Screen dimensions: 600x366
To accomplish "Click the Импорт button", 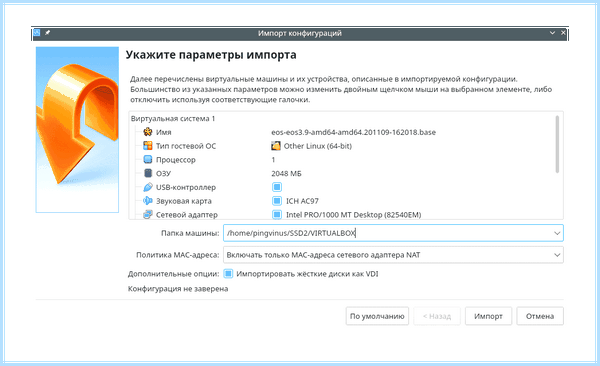I will pyautogui.click(x=488, y=316).
